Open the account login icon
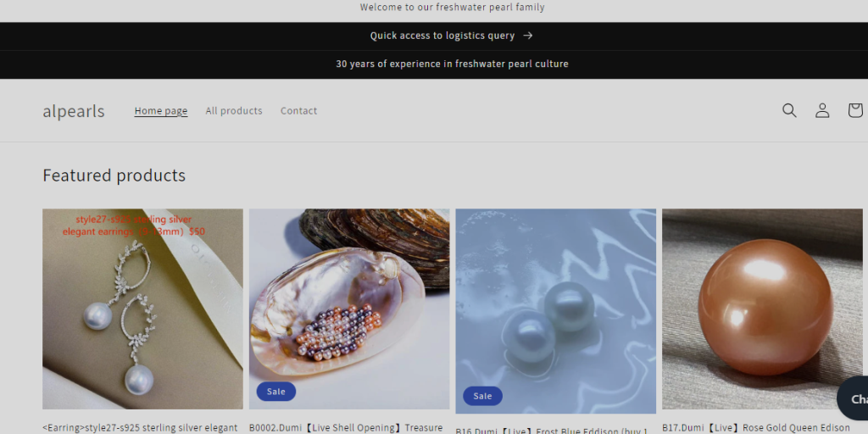 coord(822,110)
